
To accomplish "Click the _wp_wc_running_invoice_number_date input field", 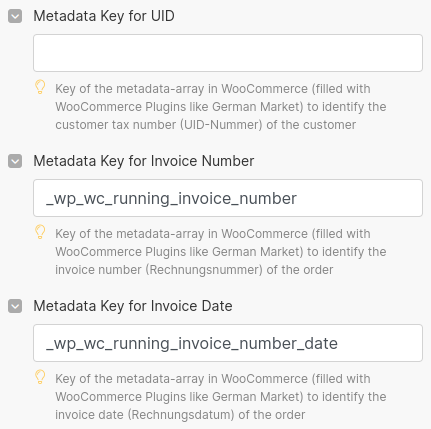I will (x=228, y=343).
